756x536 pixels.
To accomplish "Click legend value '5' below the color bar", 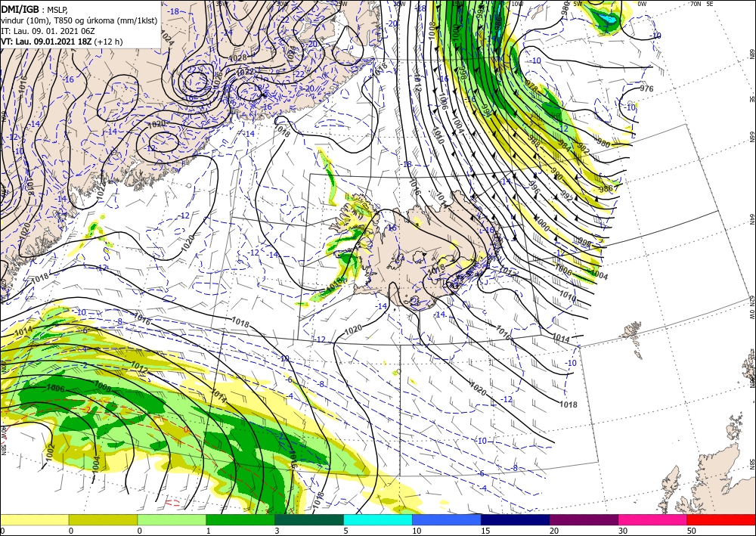I will pyautogui.click(x=345, y=531).
